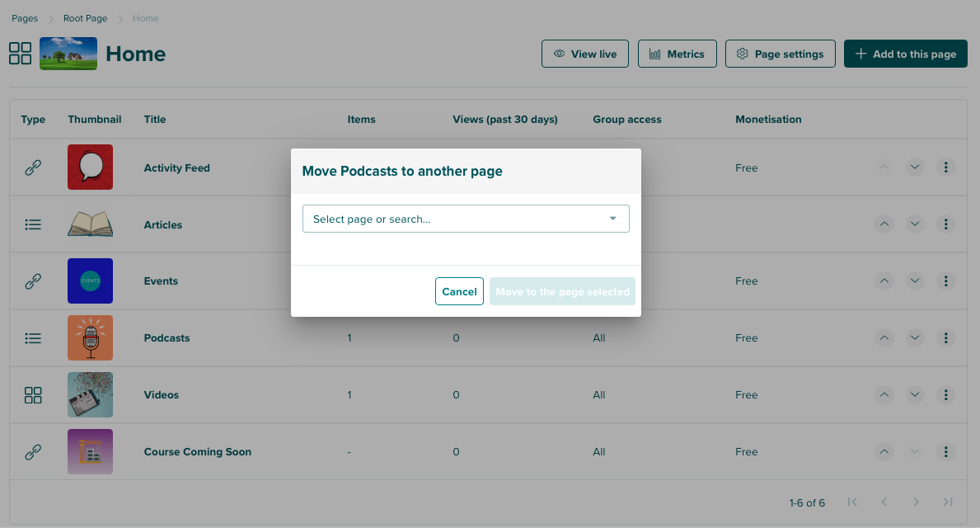Click Add to this page
The image size is (980, 528).
905,53
